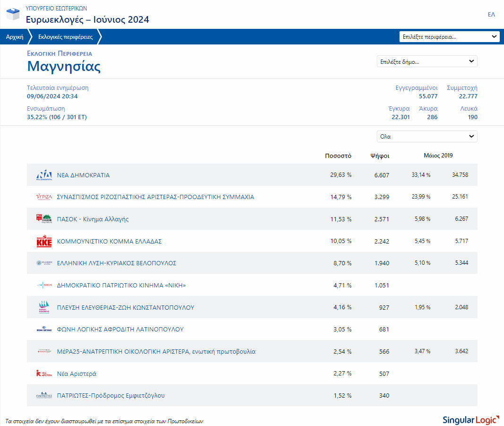Open the ΠΑΤΡΙΩΤΕΣ-Πρόδρομος Εμφιετζόγλου link
This screenshot has width=504, height=426.
tap(111, 395)
